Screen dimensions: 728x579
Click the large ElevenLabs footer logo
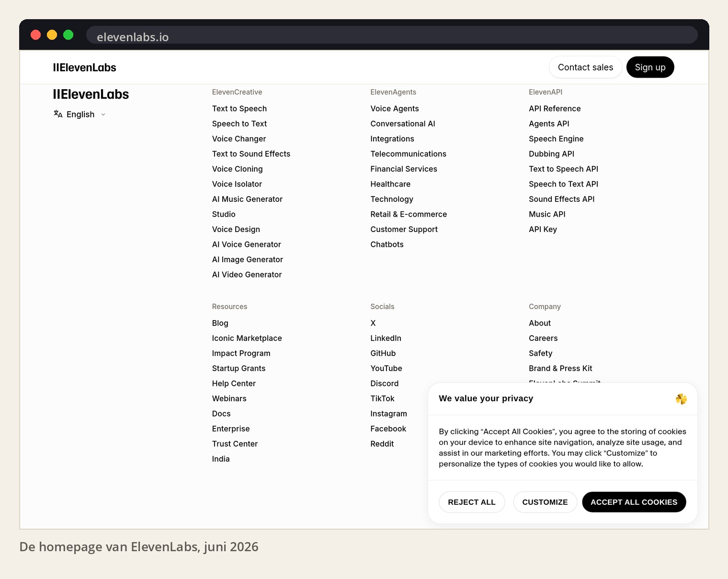91,94
